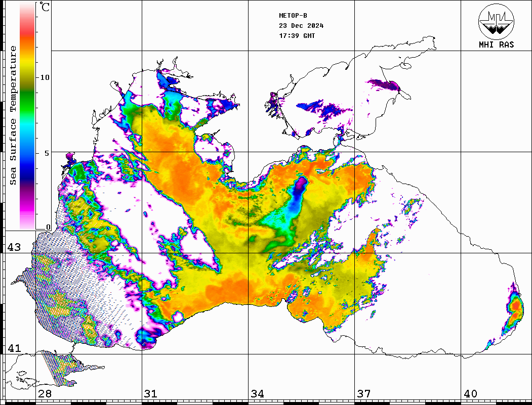Click the longitude label '34'
Screen dimensions: 532x405
pos(258,394)
